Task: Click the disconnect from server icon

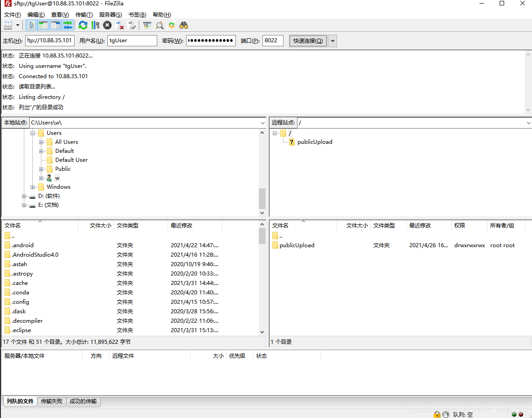Action: click(x=120, y=25)
